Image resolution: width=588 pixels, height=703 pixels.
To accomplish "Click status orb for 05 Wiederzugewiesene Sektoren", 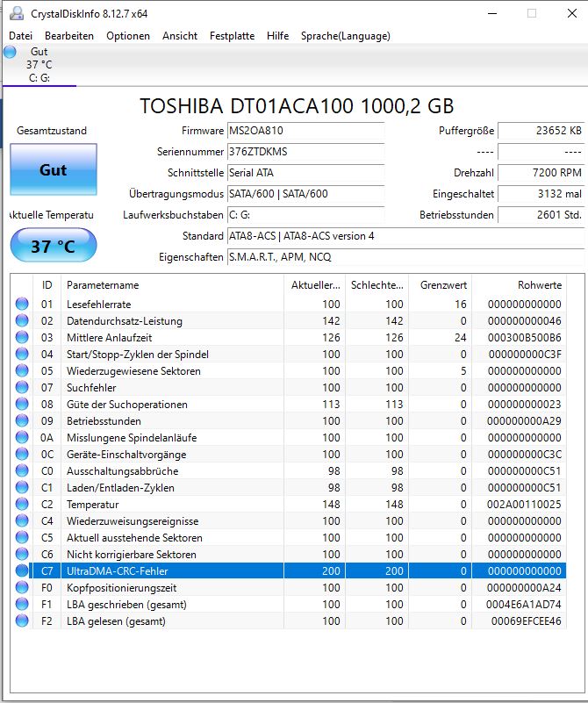I will tap(22, 370).
